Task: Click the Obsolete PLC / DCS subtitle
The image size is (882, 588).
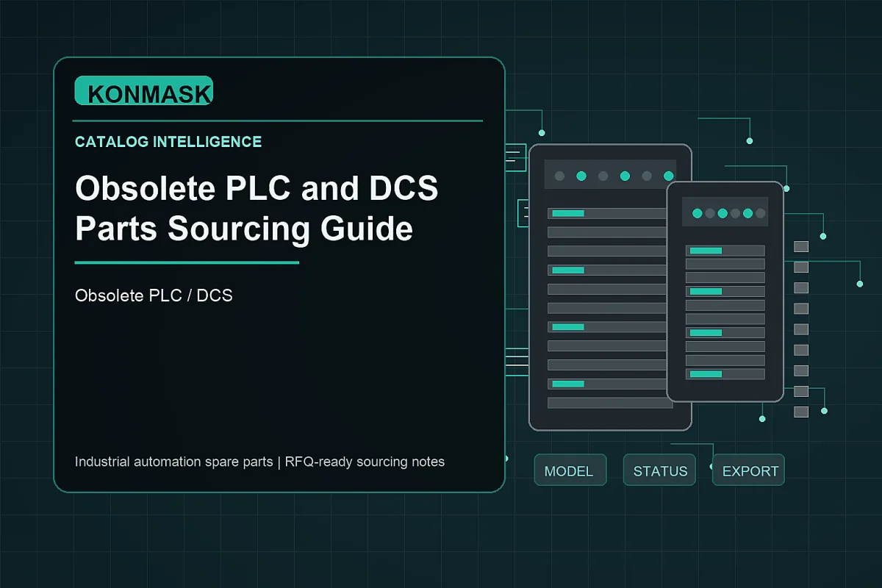Action: pyautogui.click(x=154, y=296)
